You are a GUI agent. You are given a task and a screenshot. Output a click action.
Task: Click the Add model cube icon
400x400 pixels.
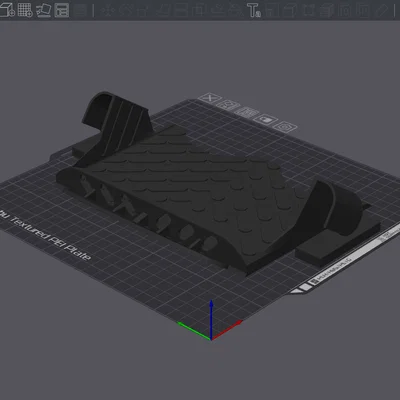7,10
